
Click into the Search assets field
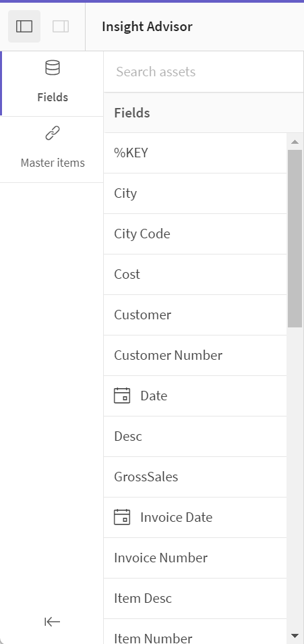(x=204, y=72)
